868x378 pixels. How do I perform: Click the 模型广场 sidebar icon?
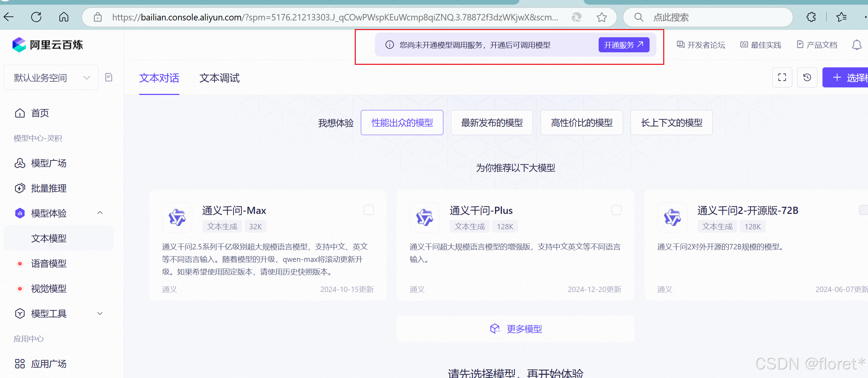[20, 163]
